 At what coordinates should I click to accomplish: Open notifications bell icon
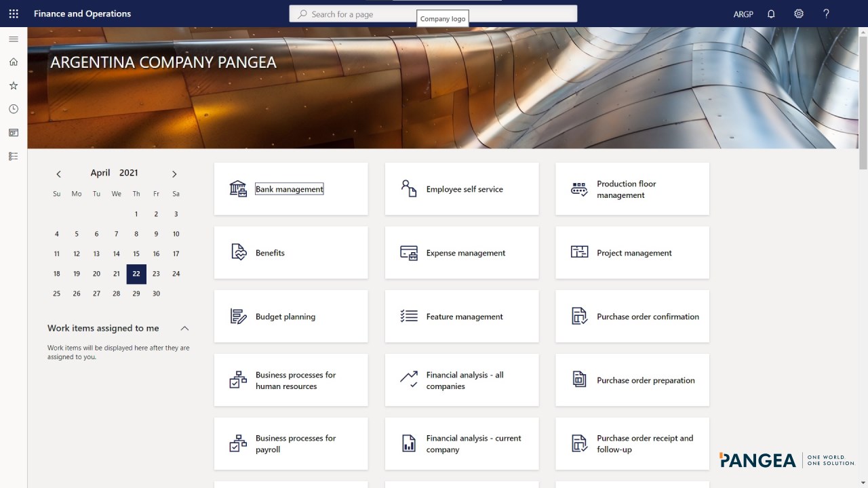click(771, 14)
